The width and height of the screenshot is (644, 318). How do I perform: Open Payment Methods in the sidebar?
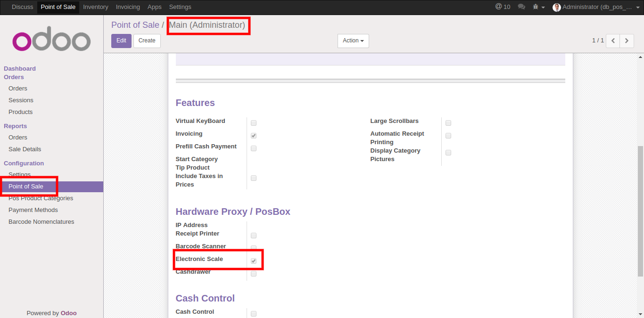coord(33,210)
